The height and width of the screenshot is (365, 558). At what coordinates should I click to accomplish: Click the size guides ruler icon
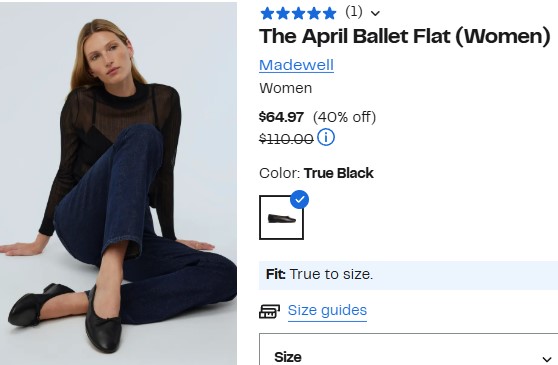point(269,311)
